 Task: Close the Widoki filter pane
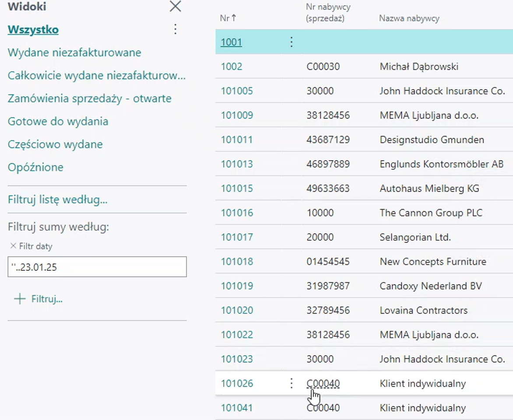click(x=176, y=6)
